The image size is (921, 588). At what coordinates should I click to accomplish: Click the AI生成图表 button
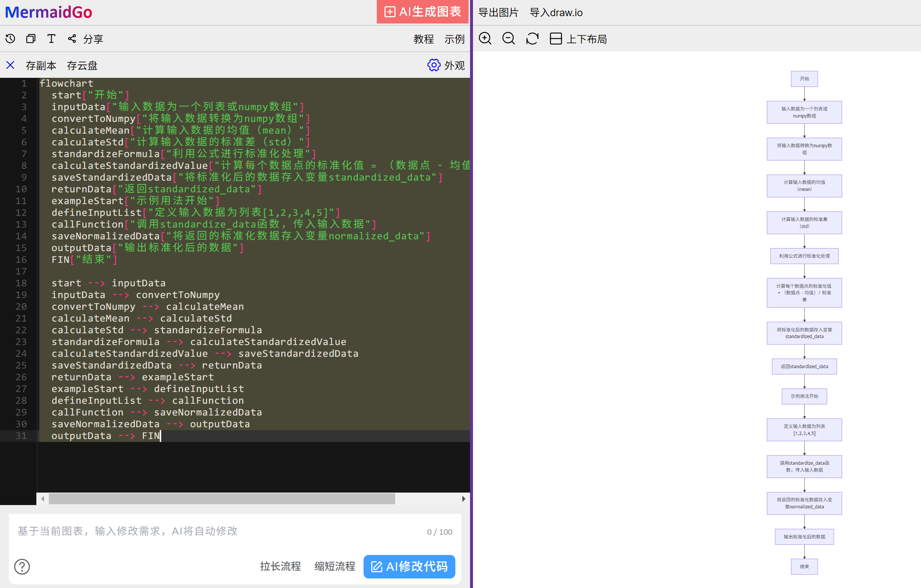[422, 12]
